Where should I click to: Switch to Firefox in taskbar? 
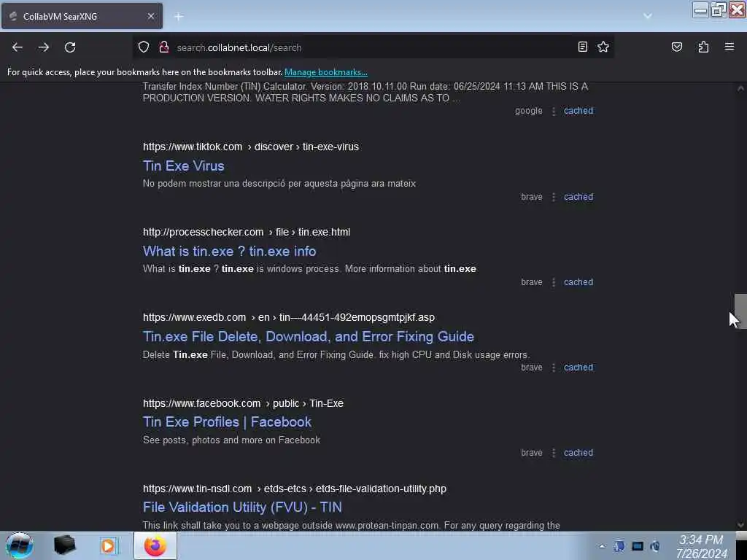coord(155,545)
